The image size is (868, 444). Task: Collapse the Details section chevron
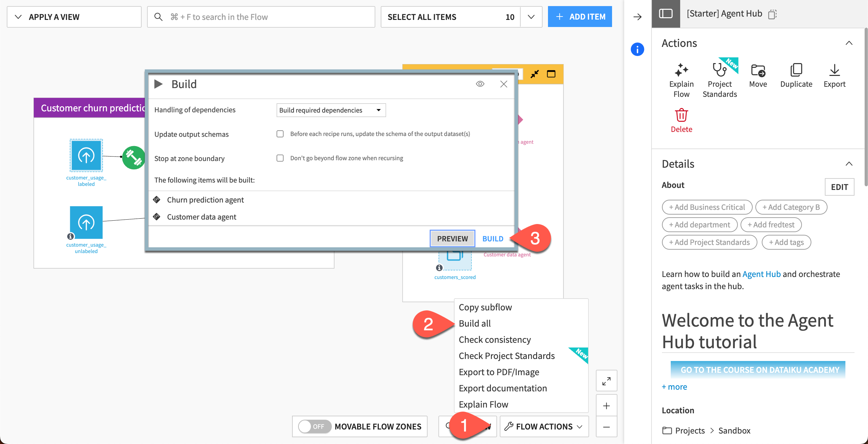pyautogui.click(x=850, y=164)
